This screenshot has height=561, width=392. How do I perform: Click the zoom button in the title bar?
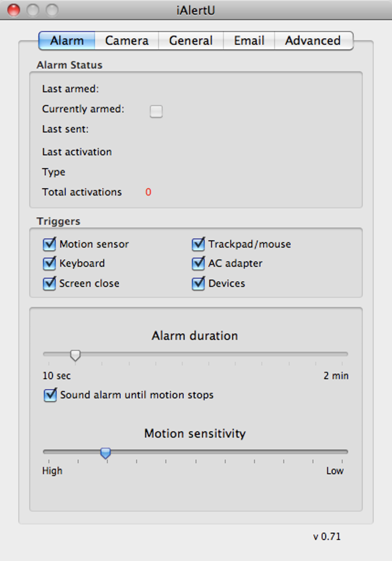pos(52,10)
